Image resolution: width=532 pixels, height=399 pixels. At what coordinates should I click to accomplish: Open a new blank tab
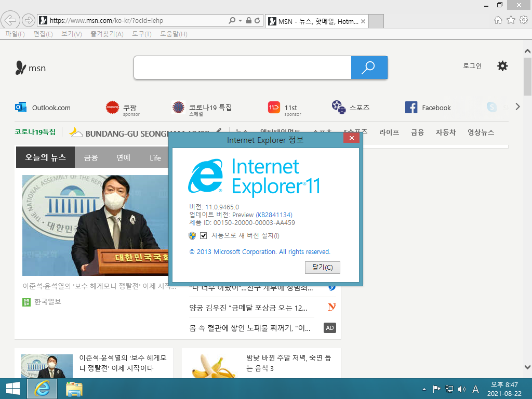coord(376,21)
